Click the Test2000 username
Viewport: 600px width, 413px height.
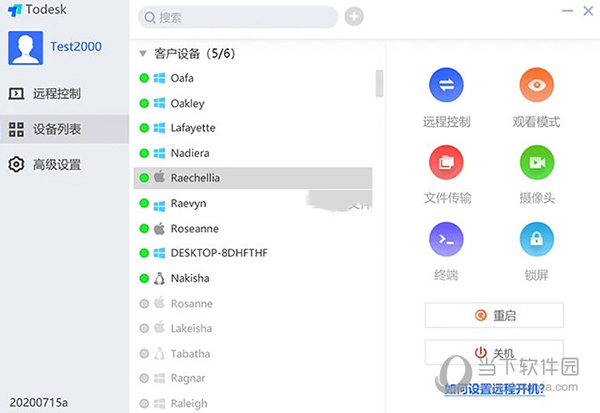tap(76, 46)
